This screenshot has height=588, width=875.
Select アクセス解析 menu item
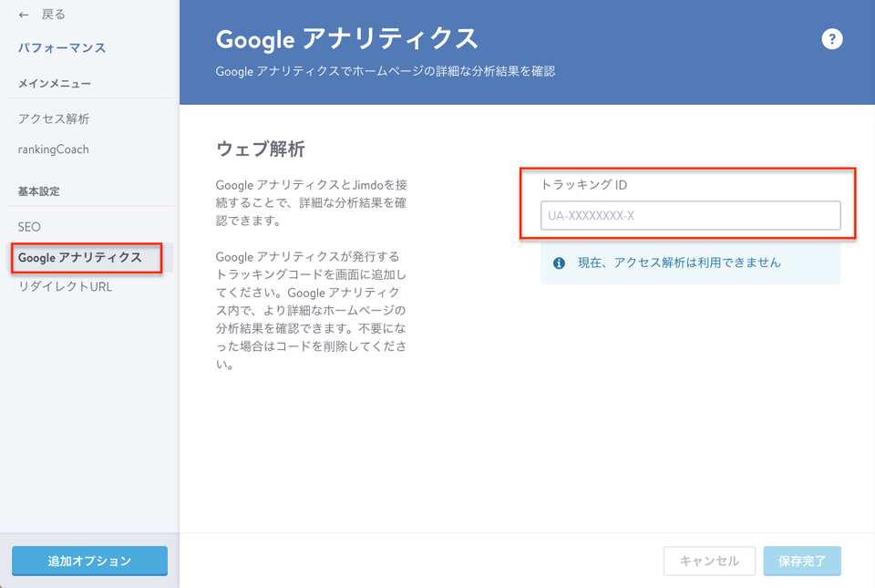tap(54, 119)
